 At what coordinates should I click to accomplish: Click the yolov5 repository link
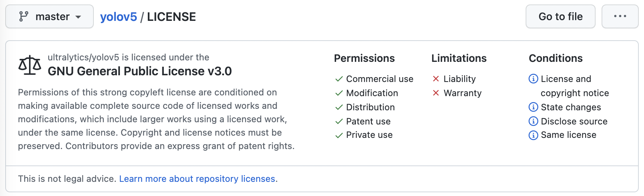(118, 17)
